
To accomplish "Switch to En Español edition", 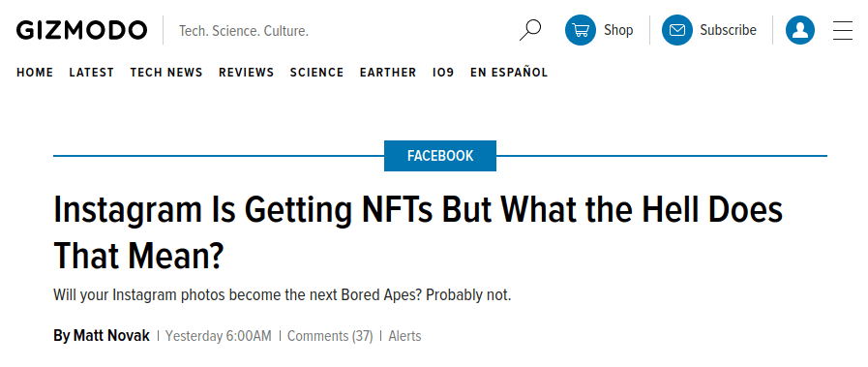I will click(509, 73).
